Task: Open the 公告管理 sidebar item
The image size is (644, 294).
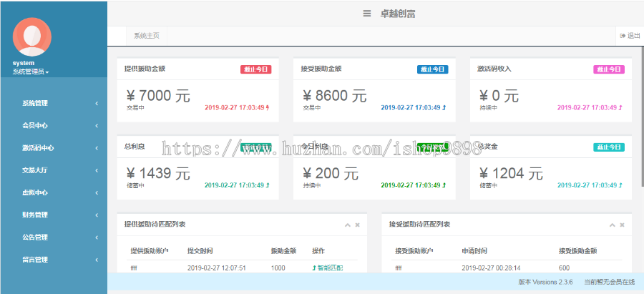Action: pos(54,237)
